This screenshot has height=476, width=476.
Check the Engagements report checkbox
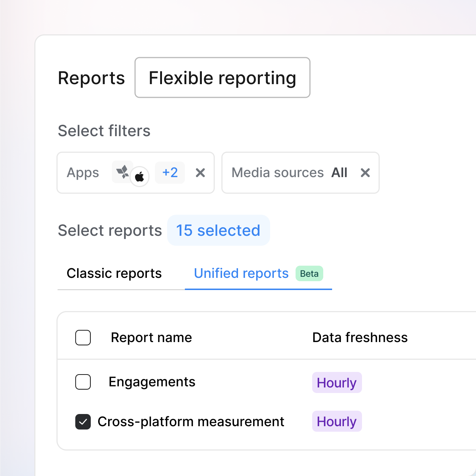click(83, 382)
